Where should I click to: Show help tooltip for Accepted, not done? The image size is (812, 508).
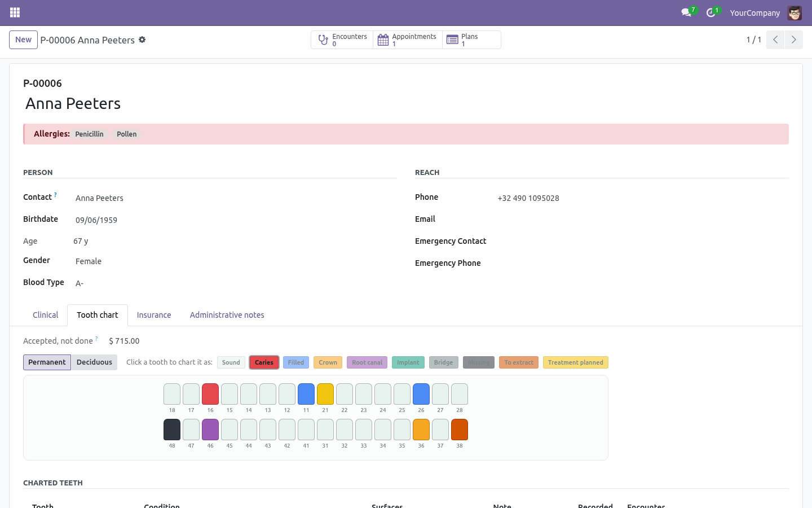tap(96, 339)
